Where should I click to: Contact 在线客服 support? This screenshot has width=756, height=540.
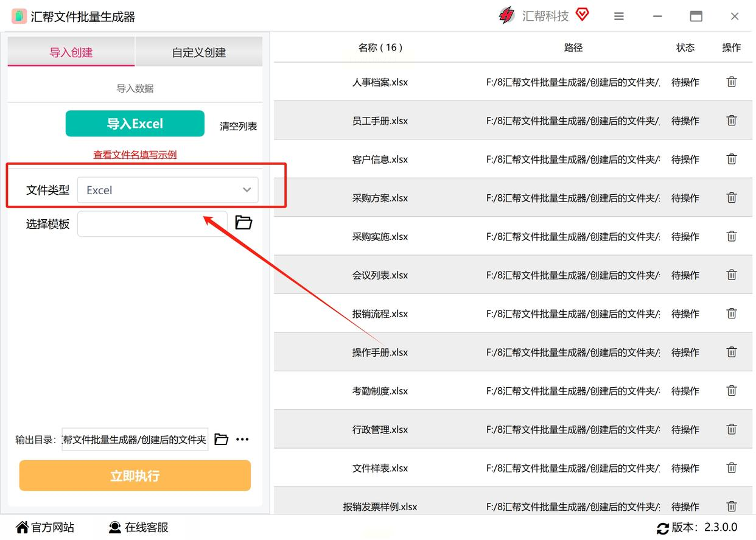138,527
